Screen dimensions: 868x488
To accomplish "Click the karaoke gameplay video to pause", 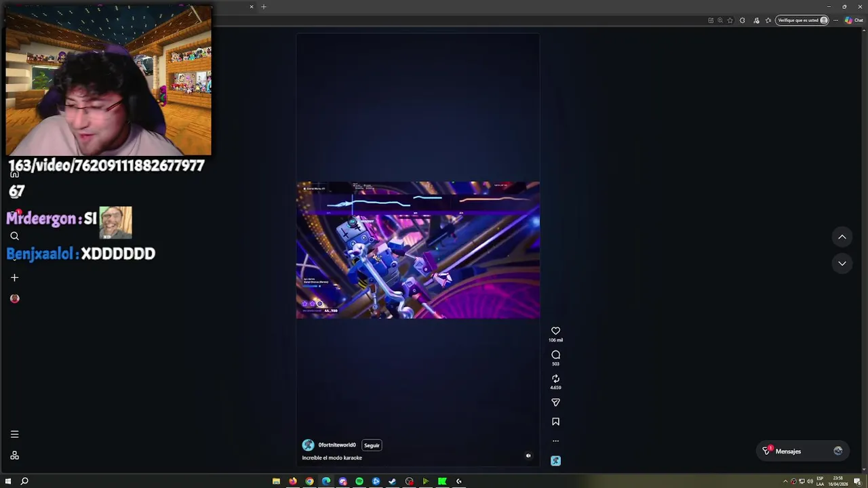I will pos(418,250).
